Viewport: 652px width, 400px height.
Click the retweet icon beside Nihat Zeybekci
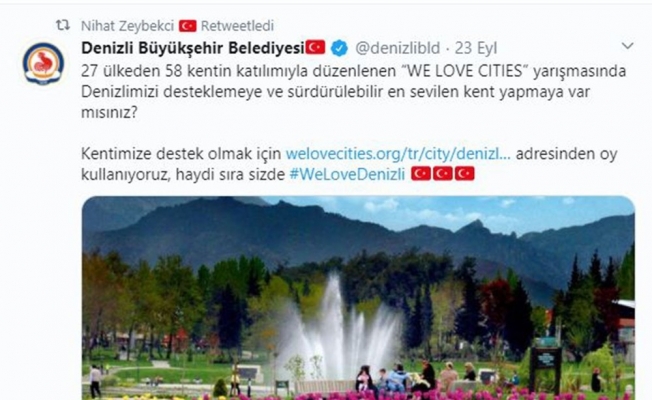click(63, 26)
